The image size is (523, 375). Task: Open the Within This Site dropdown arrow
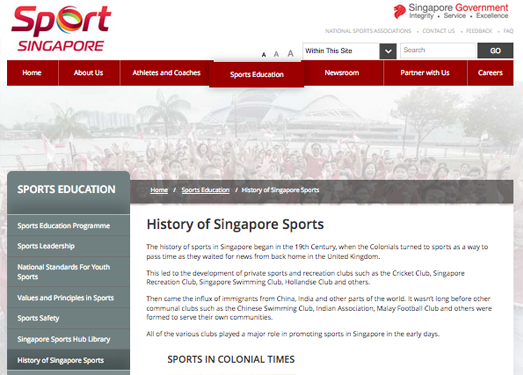pyautogui.click(x=388, y=51)
